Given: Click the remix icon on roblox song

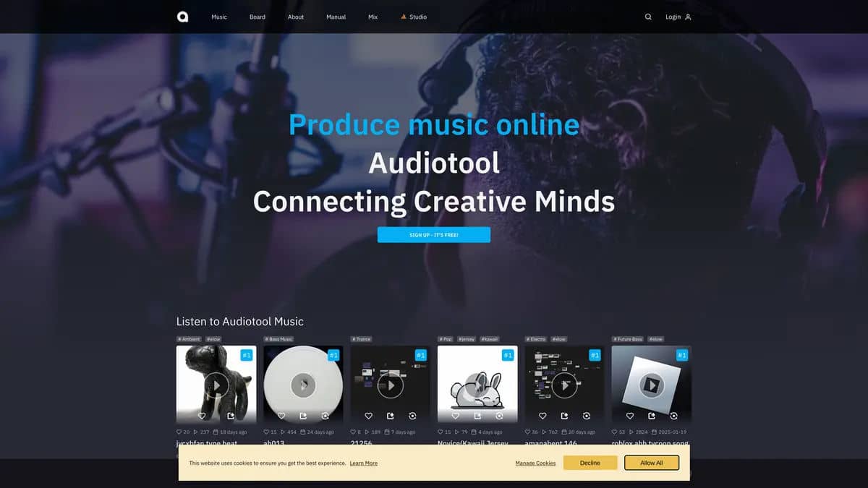Looking at the screenshot, I should coord(673,416).
